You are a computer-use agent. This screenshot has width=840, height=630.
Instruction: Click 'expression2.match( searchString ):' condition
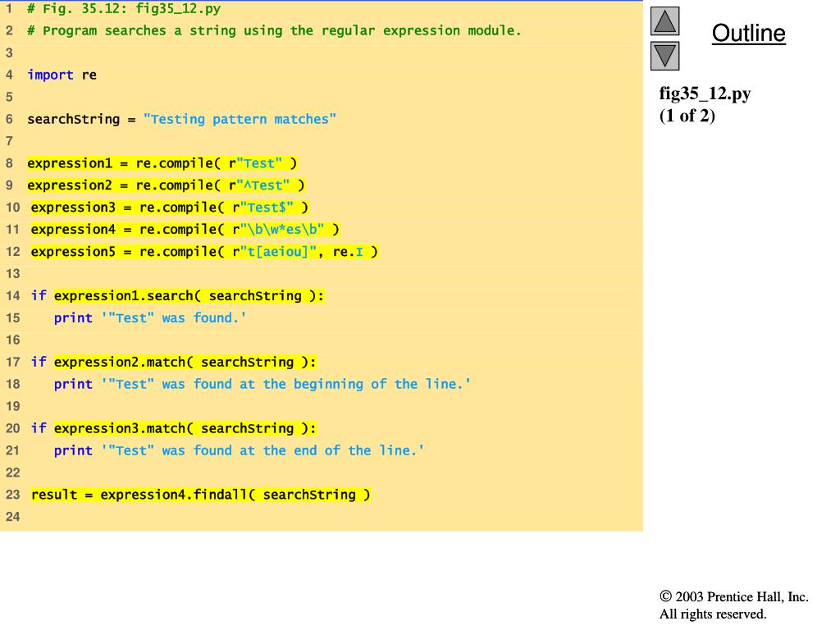point(185,362)
